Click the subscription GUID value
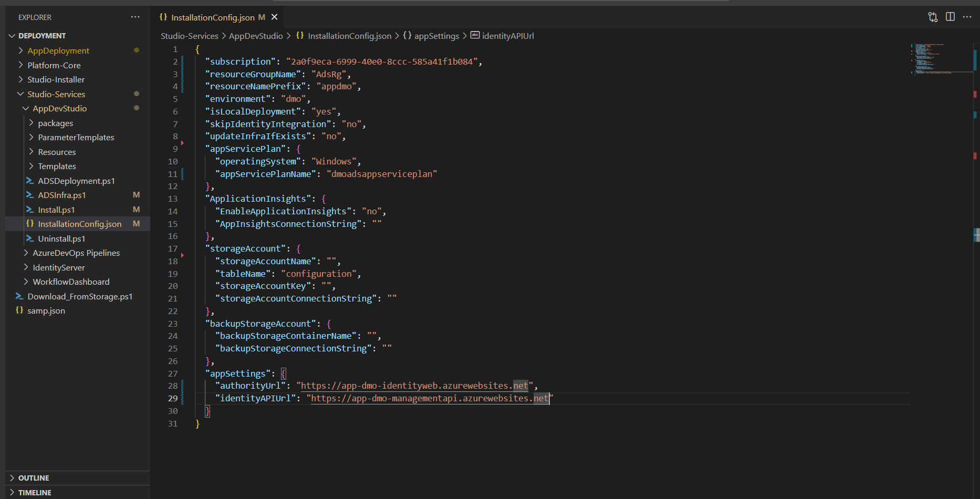Image resolution: width=980 pixels, height=499 pixels. point(381,61)
